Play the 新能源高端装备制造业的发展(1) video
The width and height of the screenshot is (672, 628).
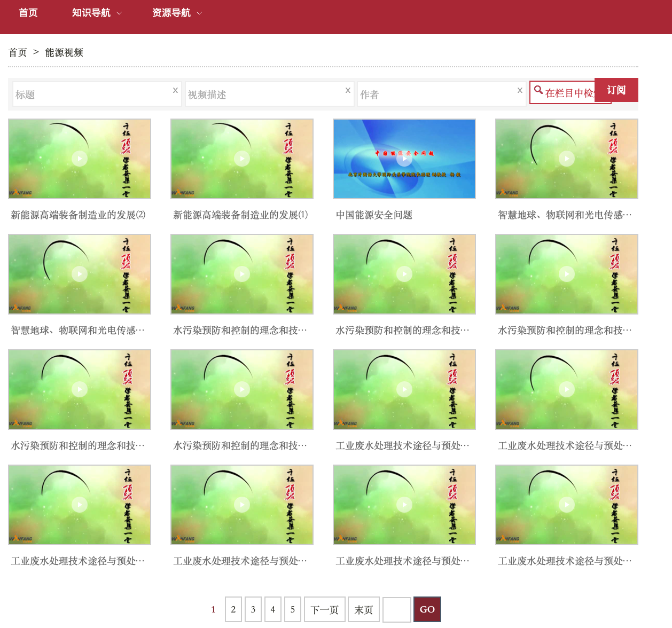pyautogui.click(x=242, y=159)
